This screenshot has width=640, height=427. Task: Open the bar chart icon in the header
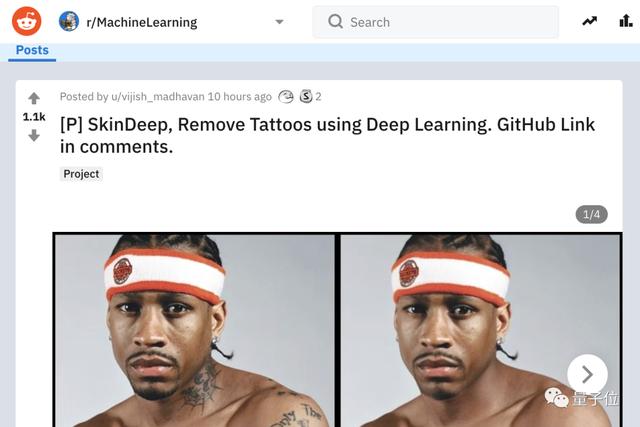click(x=626, y=20)
